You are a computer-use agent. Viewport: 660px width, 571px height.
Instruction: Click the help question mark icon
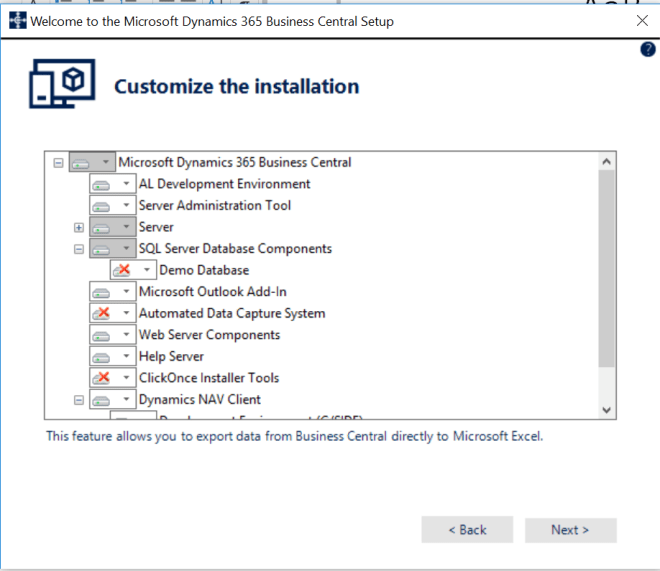tap(648, 49)
